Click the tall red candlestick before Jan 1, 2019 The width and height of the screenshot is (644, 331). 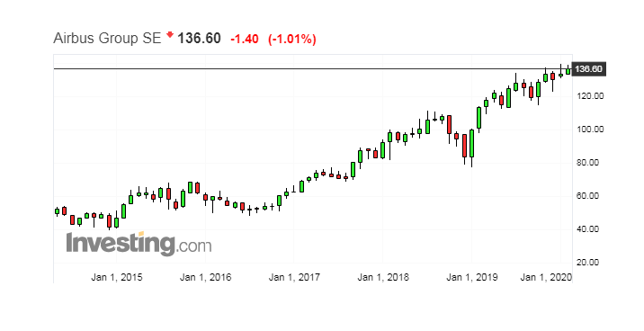[464, 146]
